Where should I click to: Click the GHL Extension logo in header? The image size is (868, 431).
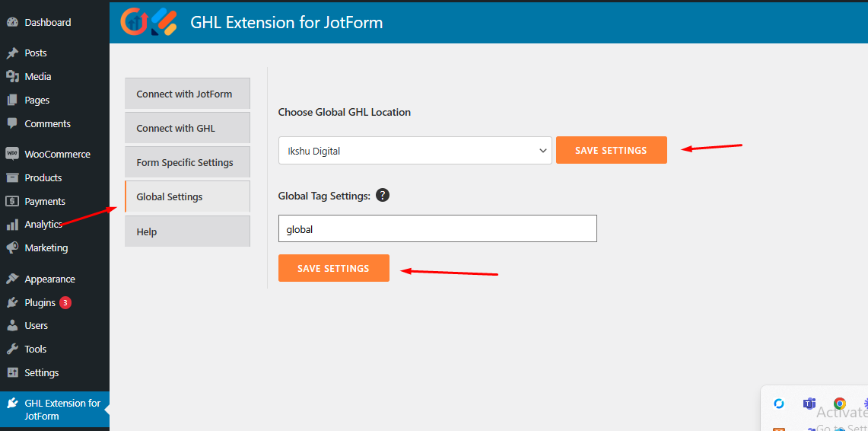point(148,21)
